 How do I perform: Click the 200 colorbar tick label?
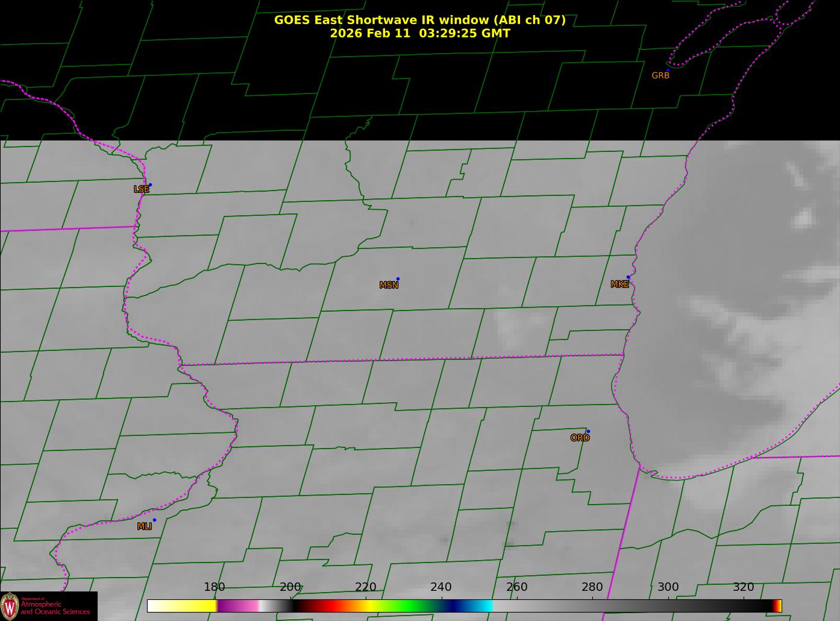[290, 587]
